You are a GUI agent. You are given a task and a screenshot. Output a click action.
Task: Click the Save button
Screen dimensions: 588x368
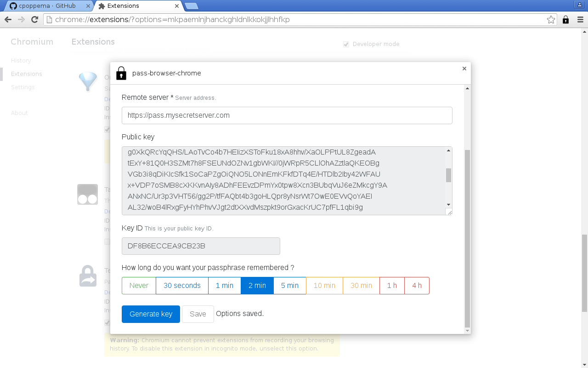click(198, 314)
